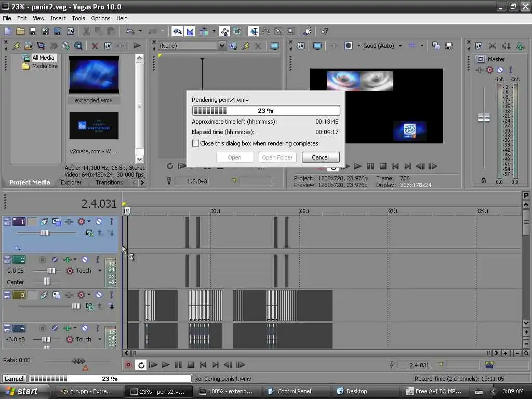Open Good (Auto) preview quality dropdown

(401, 46)
